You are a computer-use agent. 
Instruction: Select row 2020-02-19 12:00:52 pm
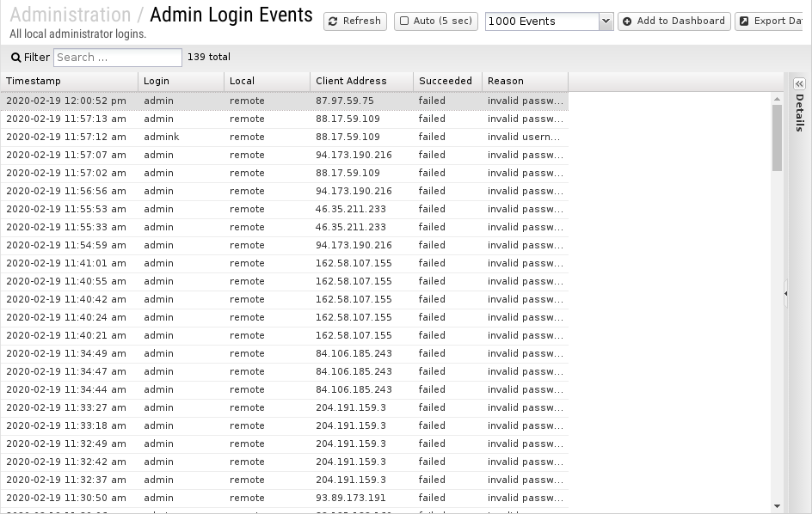coord(285,101)
